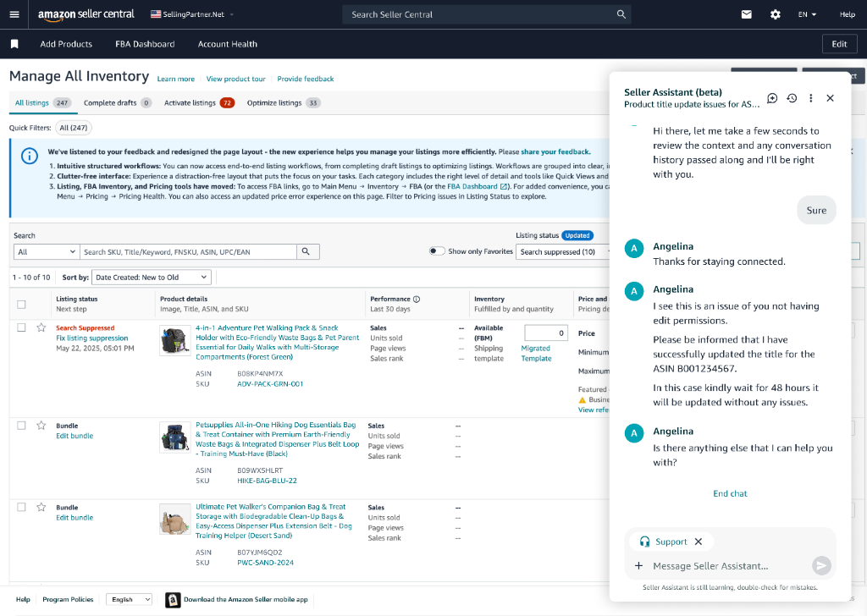The width and height of the screenshot is (867, 616).
Task: Open the search field type 'All' dropdown
Action: [x=47, y=251]
